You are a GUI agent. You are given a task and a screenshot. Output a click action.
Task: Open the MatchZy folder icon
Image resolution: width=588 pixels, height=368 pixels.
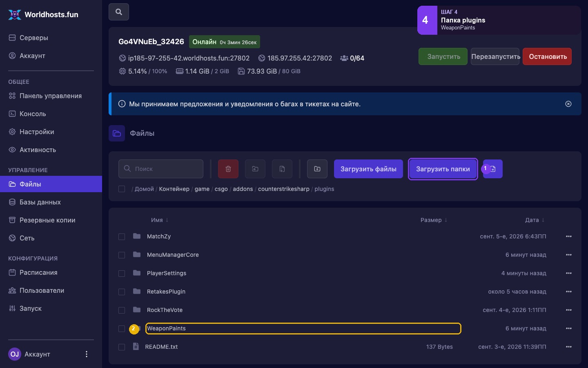coord(137,236)
